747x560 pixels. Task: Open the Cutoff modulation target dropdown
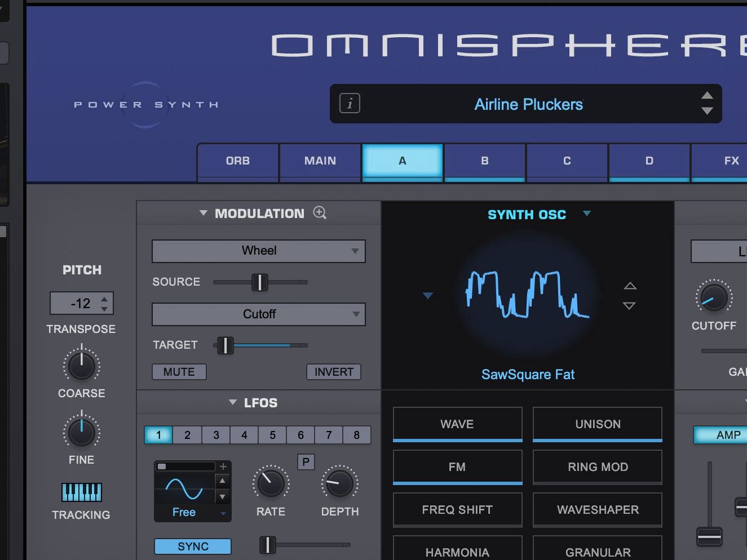[259, 314]
